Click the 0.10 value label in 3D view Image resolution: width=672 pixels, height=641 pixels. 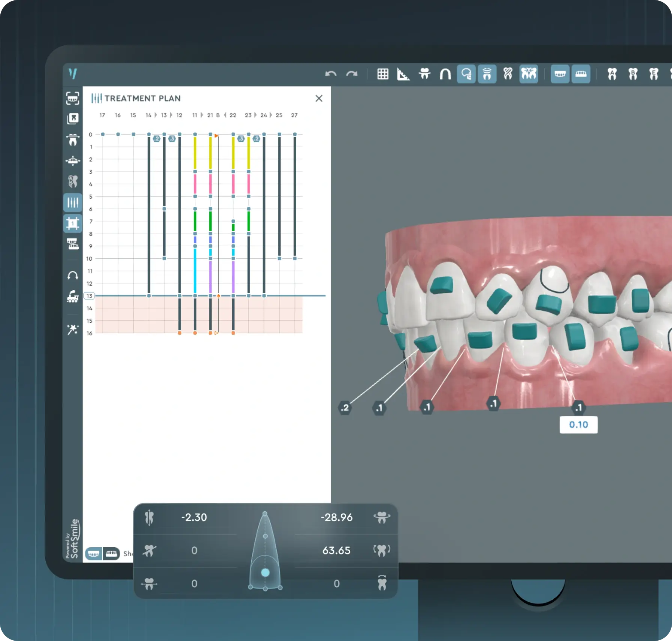coord(578,425)
